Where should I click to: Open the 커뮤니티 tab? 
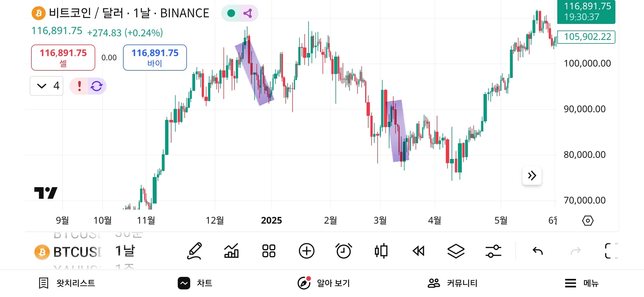[x=452, y=283]
